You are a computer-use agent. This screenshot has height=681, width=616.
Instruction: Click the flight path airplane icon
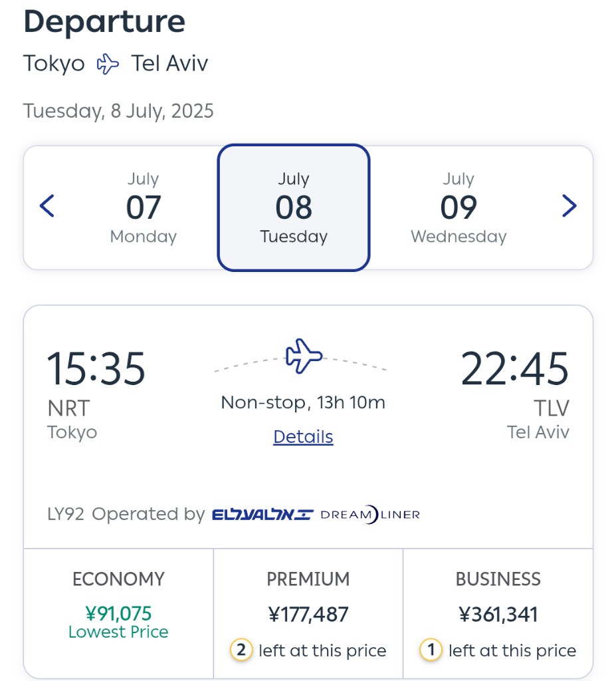coord(304,356)
